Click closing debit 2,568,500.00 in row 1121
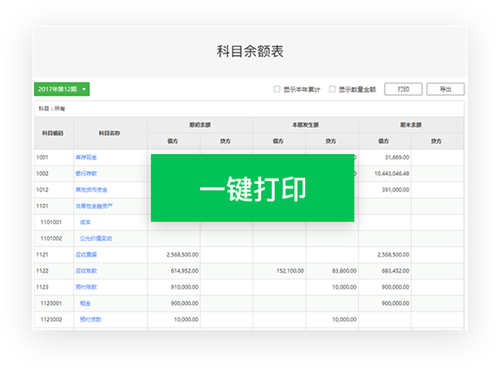 [393, 255]
